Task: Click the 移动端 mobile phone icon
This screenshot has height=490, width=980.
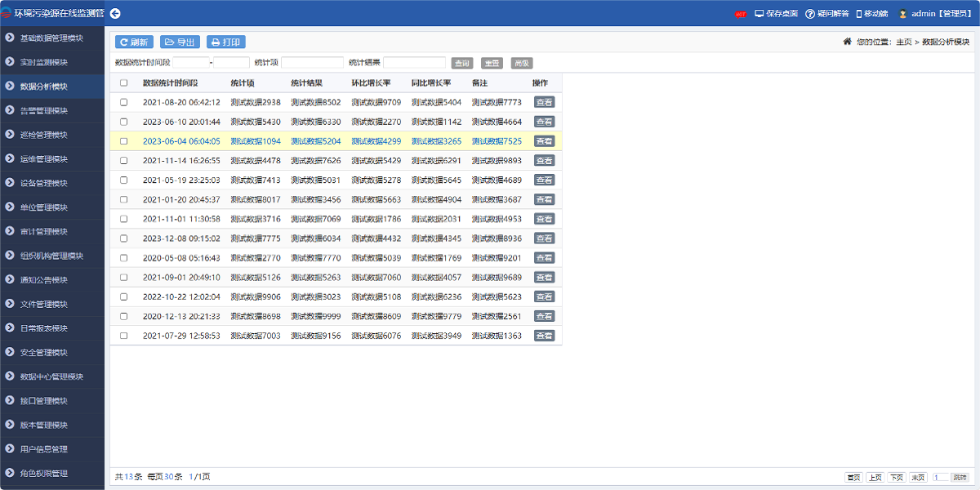Action: (858, 14)
